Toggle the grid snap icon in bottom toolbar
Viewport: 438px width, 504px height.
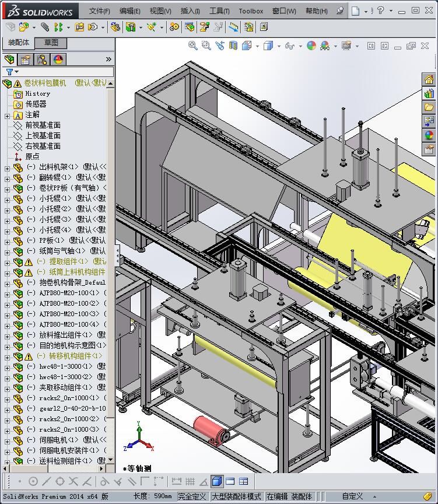click(x=190, y=481)
